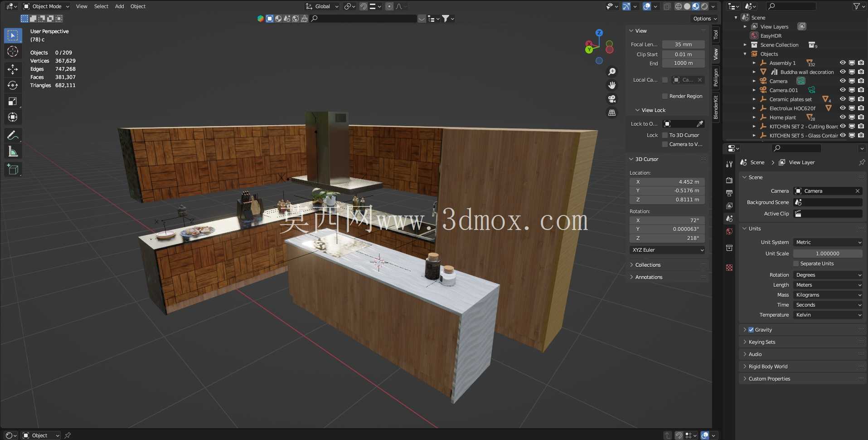Pin the properties editor context
The image size is (868, 440).
tap(861, 162)
